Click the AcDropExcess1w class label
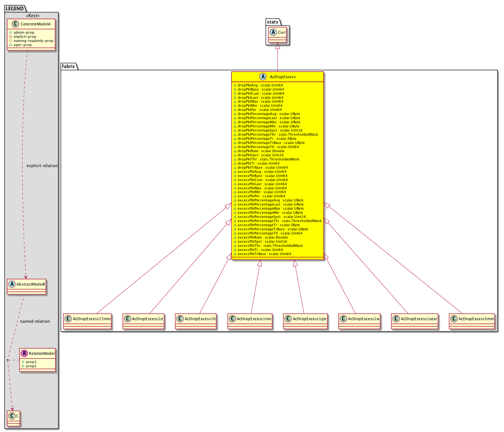 (x=364, y=319)
